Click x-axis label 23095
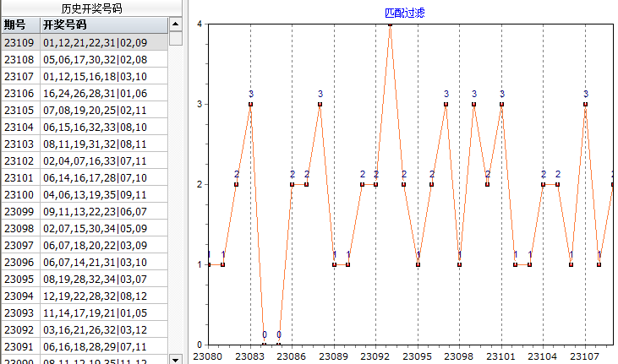This screenshot has height=364, width=618. pyautogui.click(x=418, y=356)
